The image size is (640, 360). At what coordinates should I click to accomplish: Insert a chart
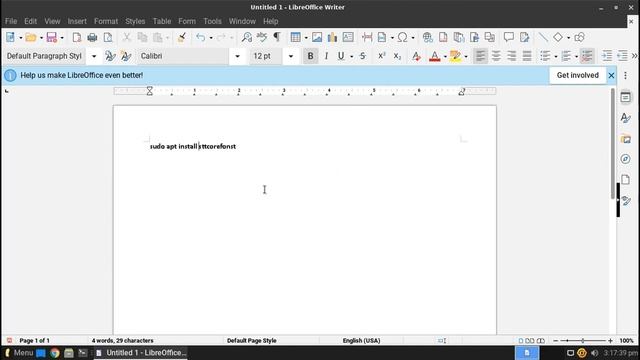click(x=332, y=38)
